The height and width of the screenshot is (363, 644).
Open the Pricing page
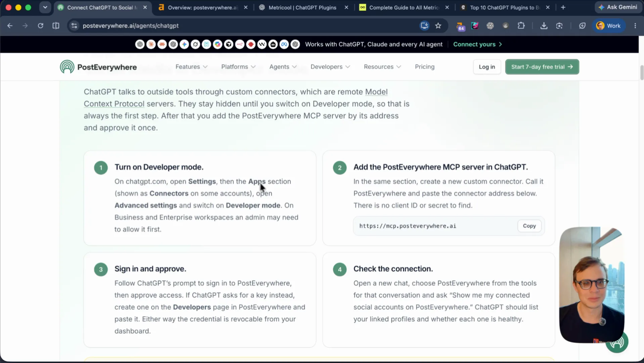[x=424, y=67]
